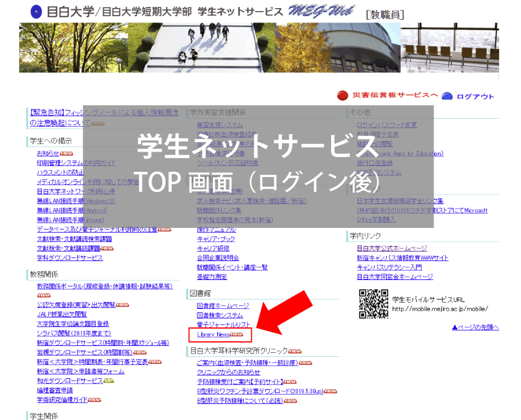Screen dimensions: 521x420
Task: Open 新宿キャンパス情報教育WWWサイト
Action: coord(402,257)
